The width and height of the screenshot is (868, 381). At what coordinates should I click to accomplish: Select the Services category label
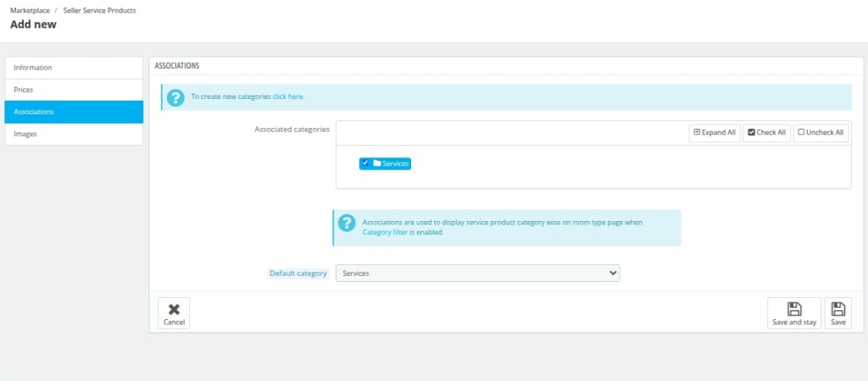(x=395, y=163)
